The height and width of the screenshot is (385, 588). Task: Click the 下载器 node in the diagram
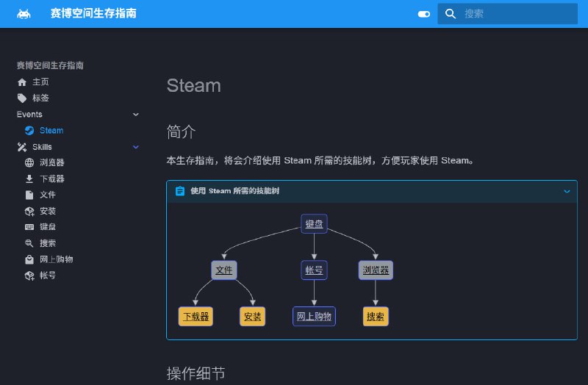pyautogui.click(x=196, y=317)
